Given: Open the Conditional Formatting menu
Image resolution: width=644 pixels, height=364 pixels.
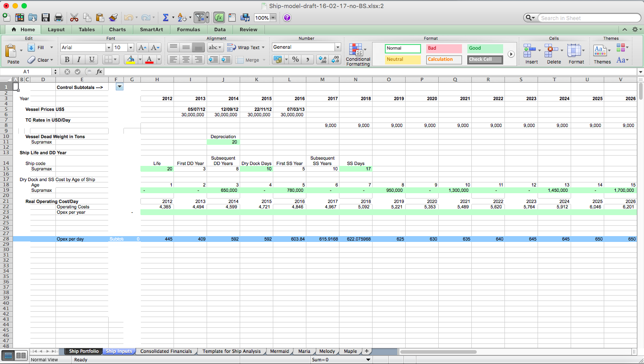Looking at the screenshot, I should (358, 55).
